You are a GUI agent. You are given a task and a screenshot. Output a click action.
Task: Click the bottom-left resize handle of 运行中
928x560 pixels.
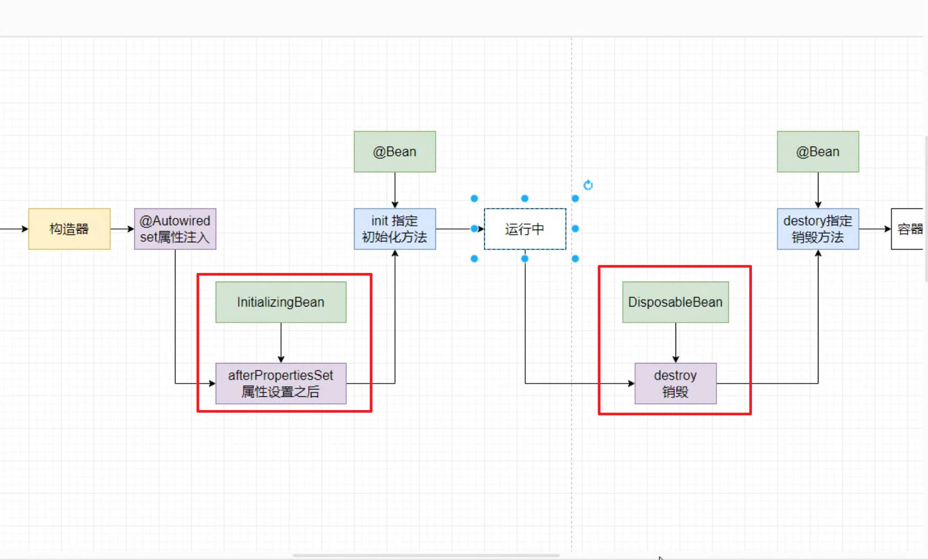[474, 259]
